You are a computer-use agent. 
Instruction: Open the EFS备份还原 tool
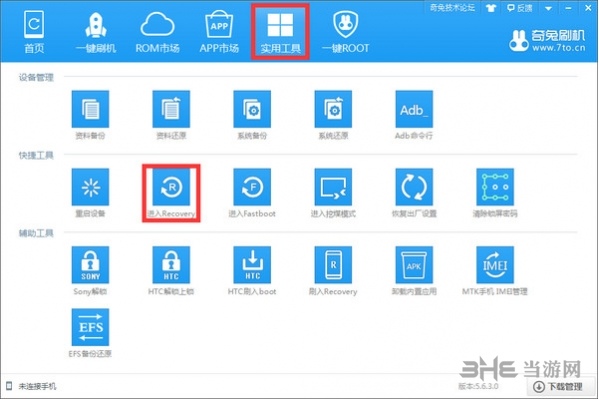[90, 327]
